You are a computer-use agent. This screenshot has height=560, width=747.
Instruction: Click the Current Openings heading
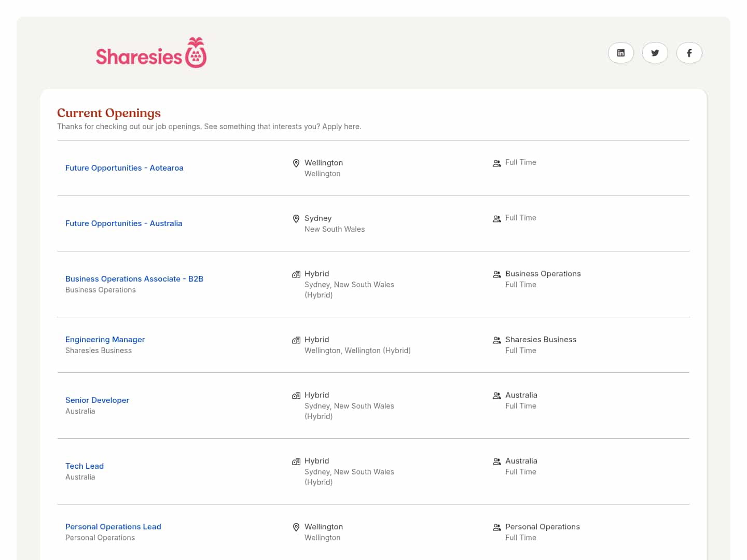(x=109, y=113)
